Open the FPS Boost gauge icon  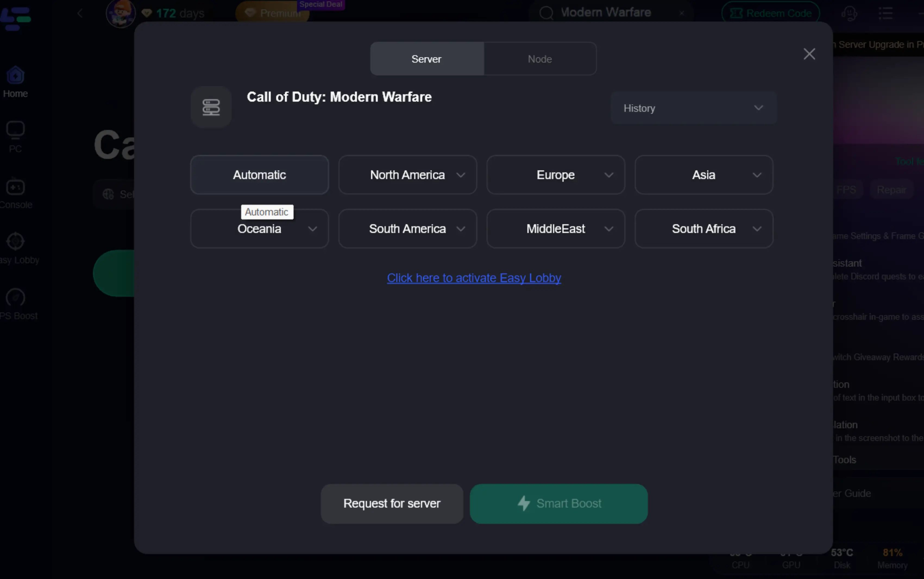[x=15, y=298]
